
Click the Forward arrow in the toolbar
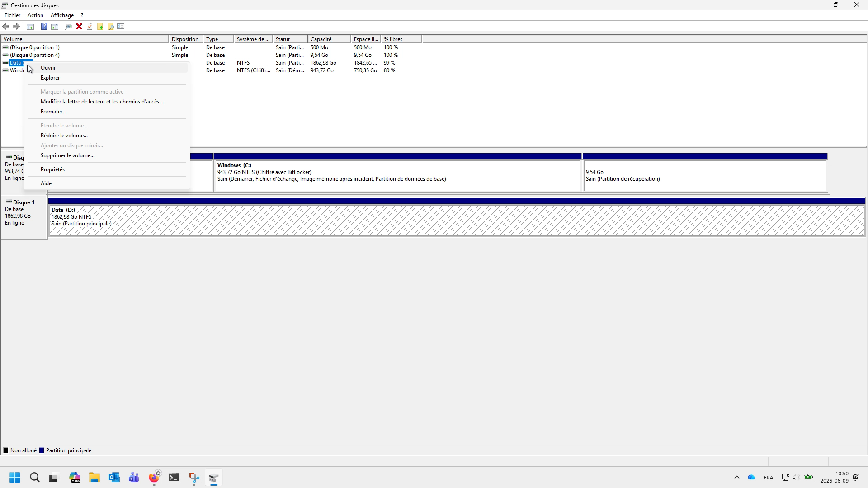16,27
